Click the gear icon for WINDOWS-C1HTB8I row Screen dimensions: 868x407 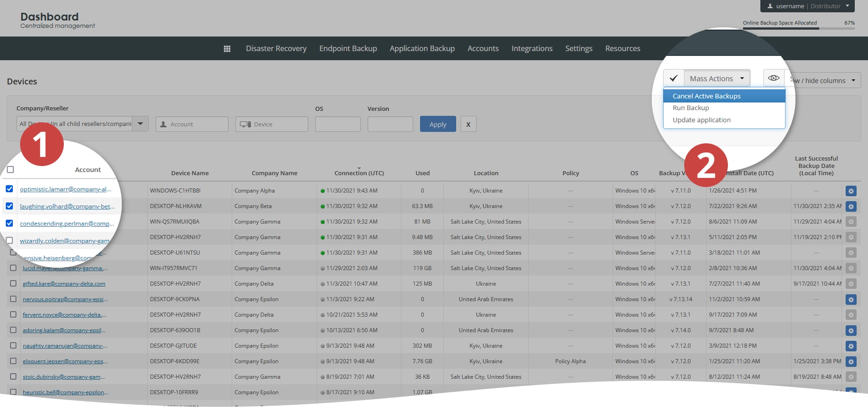851,191
